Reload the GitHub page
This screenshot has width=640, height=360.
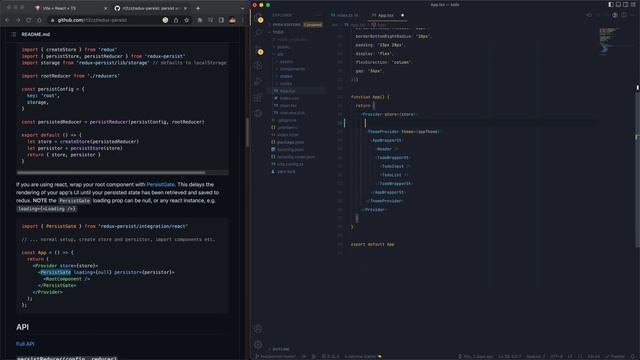[x=29, y=20]
